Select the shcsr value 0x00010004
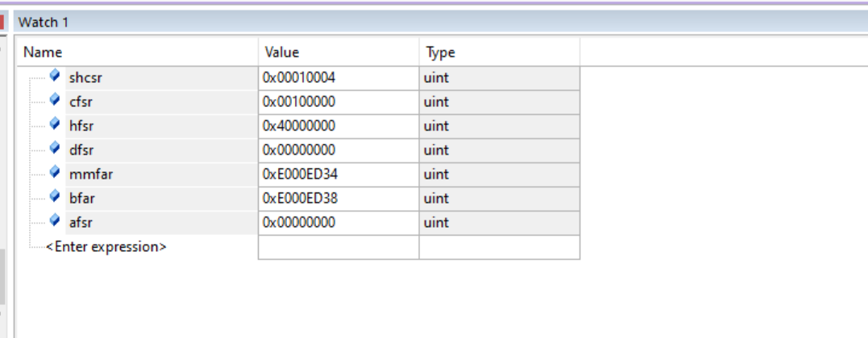Viewport: 868px width, 338px height. point(299,78)
